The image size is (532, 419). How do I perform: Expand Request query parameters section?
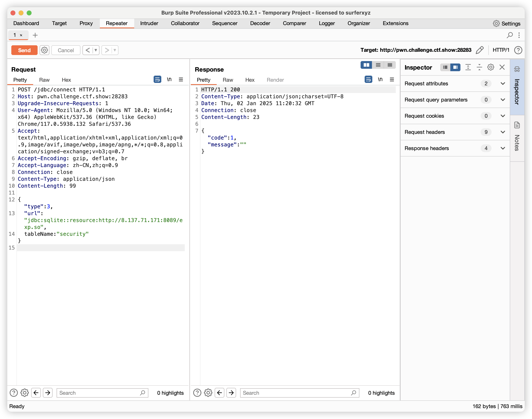click(x=455, y=100)
